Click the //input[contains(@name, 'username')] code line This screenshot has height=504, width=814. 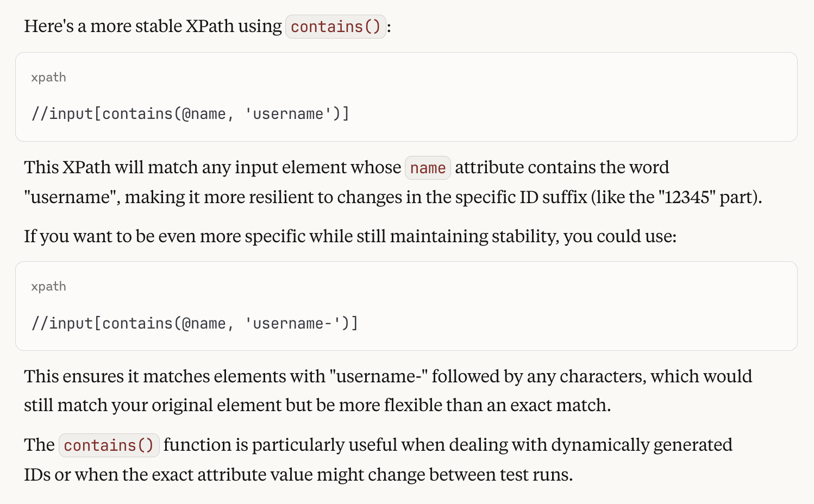coord(190,114)
